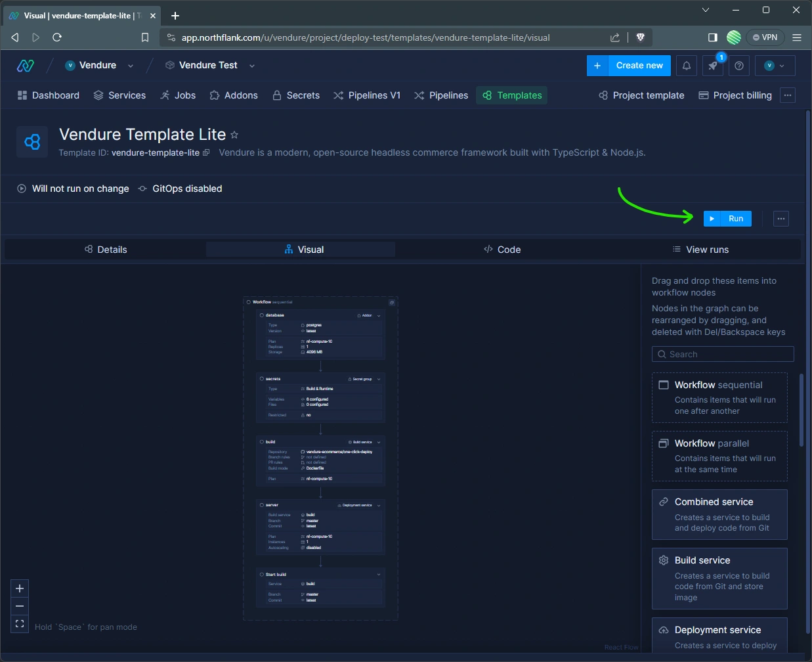
Task: Zoom in with the plus canvas control
Action: point(19,588)
